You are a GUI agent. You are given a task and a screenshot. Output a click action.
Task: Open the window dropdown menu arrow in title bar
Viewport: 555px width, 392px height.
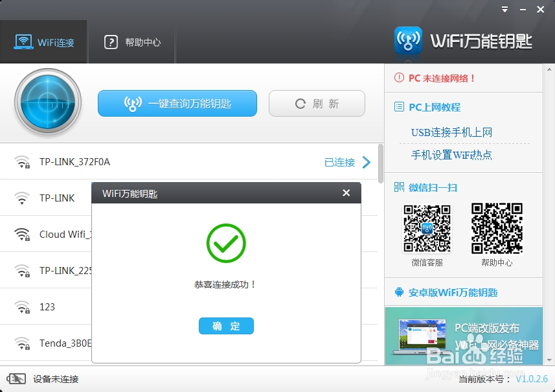pyautogui.click(x=505, y=10)
